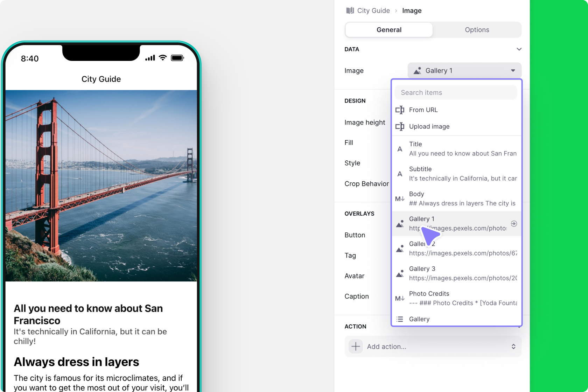Screen dimensions: 588x392
Task: Click the Gallery list icon at bottom
Action: pyautogui.click(x=400, y=319)
